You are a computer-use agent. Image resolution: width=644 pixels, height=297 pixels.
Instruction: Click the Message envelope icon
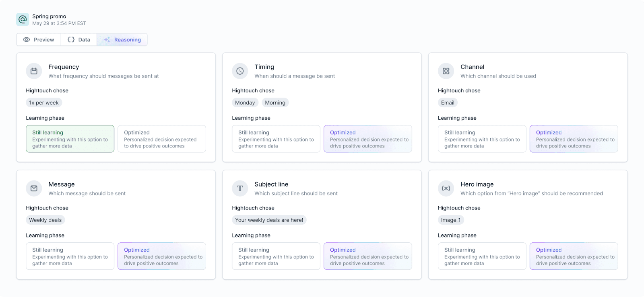[34, 188]
